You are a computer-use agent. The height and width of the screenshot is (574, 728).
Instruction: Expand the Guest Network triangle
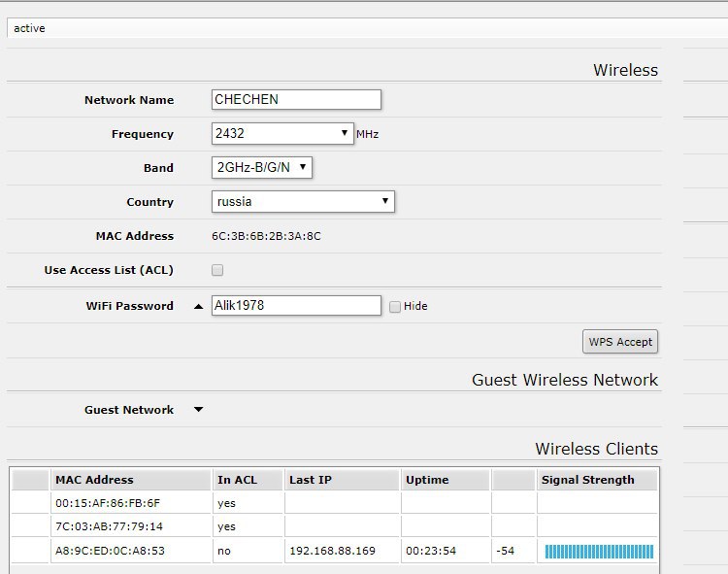[x=198, y=410]
